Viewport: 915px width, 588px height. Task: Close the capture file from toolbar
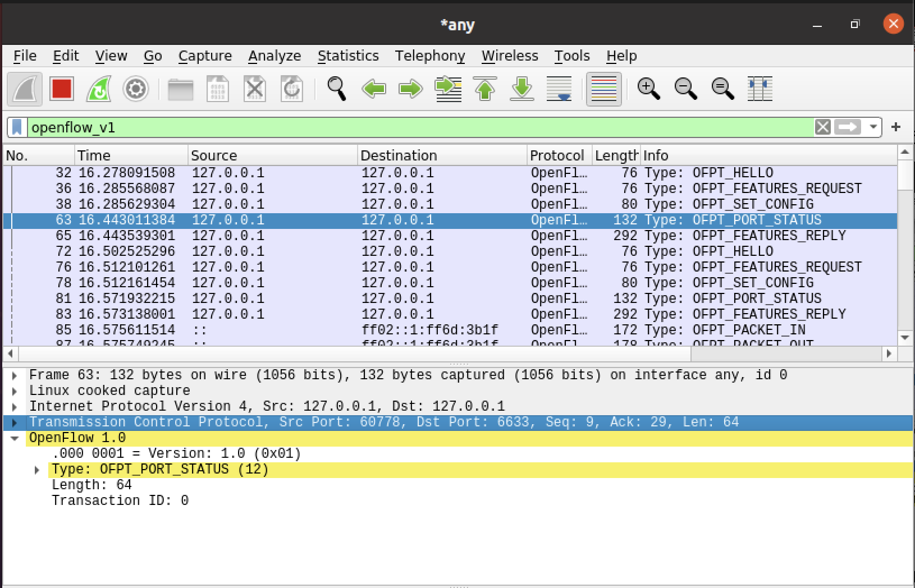click(254, 89)
